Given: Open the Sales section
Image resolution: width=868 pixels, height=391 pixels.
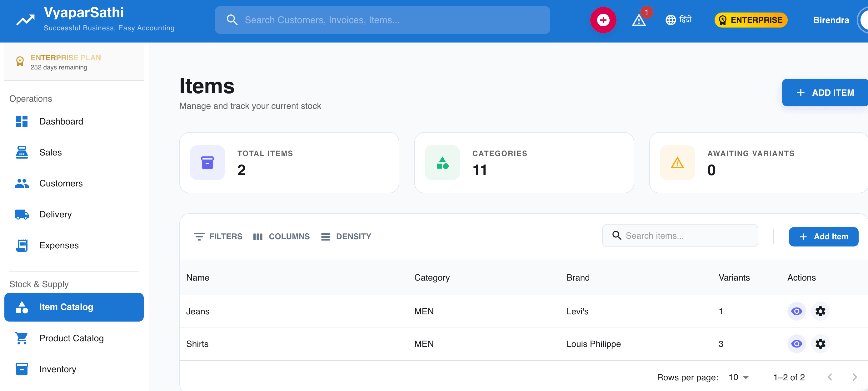Looking at the screenshot, I should (74, 152).
